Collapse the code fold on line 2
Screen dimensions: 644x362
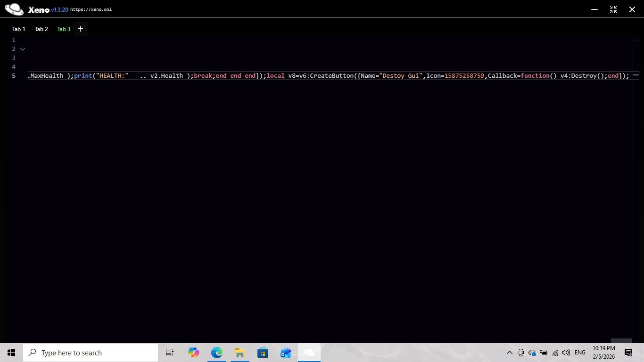pos(23,49)
